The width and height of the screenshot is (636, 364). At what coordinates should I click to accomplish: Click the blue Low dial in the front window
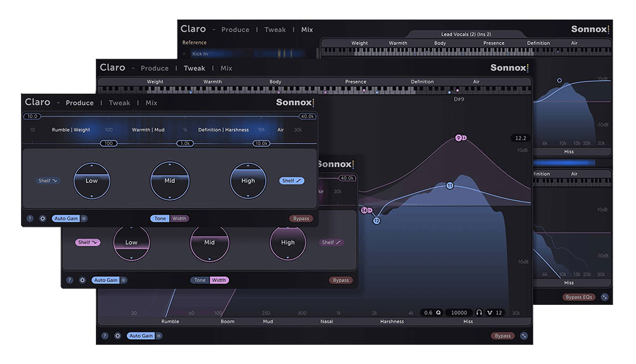(x=92, y=181)
